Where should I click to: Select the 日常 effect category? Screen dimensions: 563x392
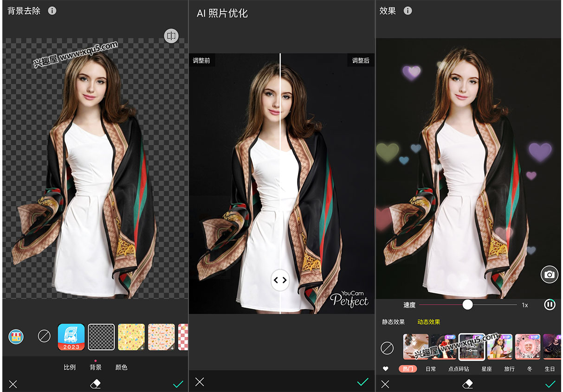click(x=431, y=369)
